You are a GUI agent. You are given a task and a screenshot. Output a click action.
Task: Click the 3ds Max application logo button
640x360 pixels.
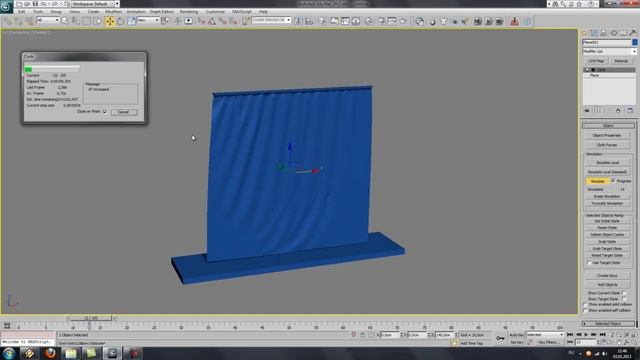6,6
